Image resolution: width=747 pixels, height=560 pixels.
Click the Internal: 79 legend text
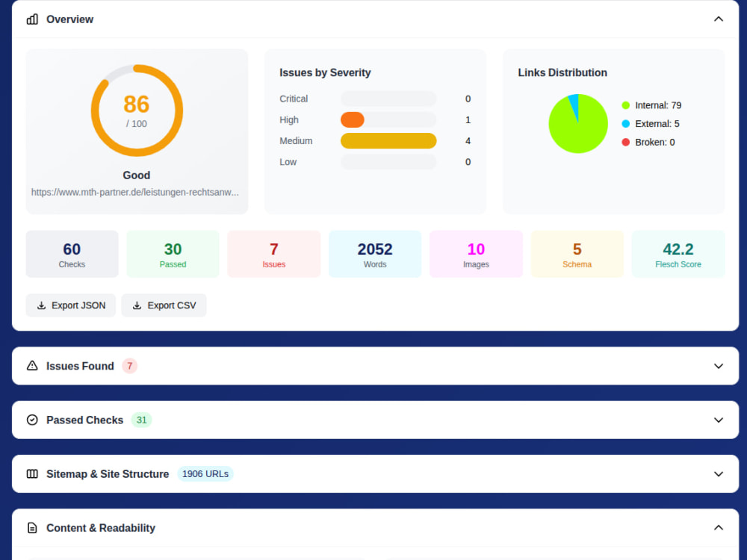pyautogui.click(x=658, y=105)
